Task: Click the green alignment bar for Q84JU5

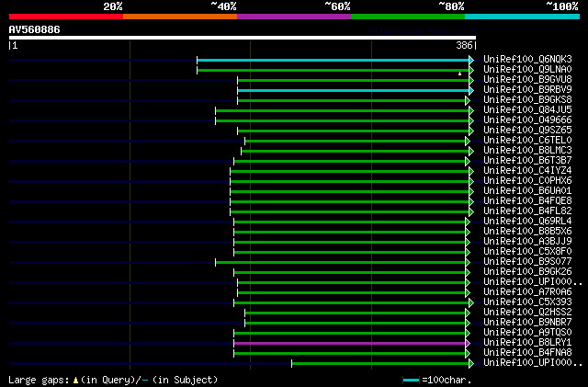Action: click(x=343, y=110)
